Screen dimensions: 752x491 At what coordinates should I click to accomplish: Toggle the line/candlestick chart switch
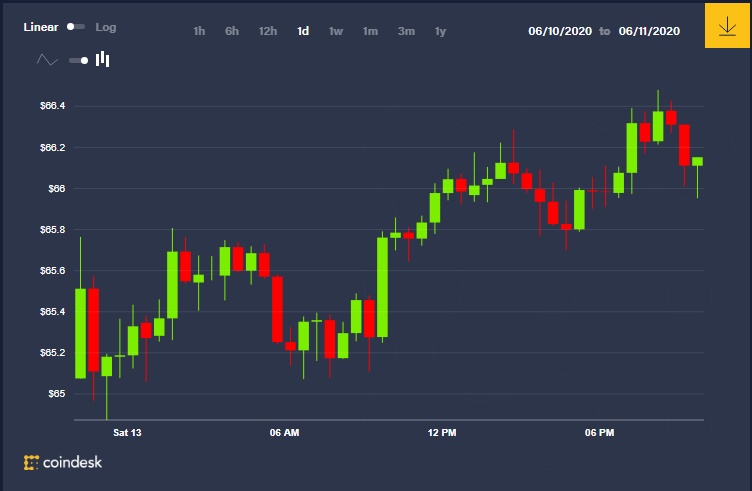79,60
